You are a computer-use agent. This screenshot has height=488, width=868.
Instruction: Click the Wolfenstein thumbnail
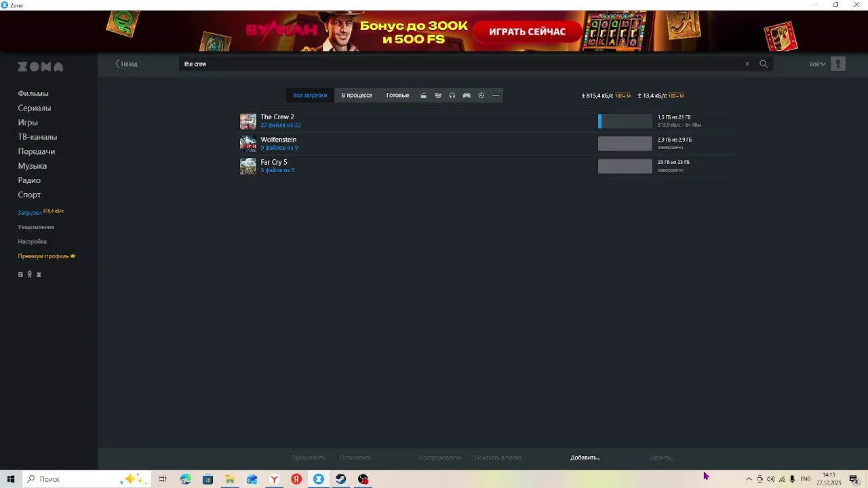point(248,144)
